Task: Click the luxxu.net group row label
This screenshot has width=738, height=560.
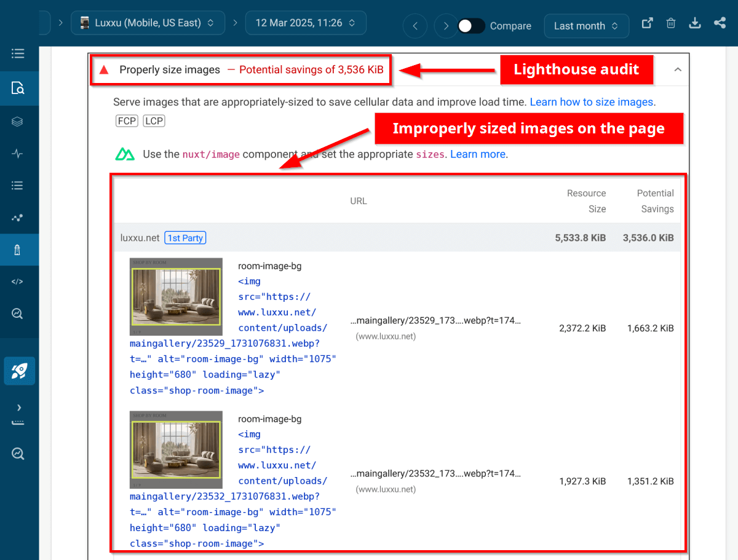Action: pos(140,238)
